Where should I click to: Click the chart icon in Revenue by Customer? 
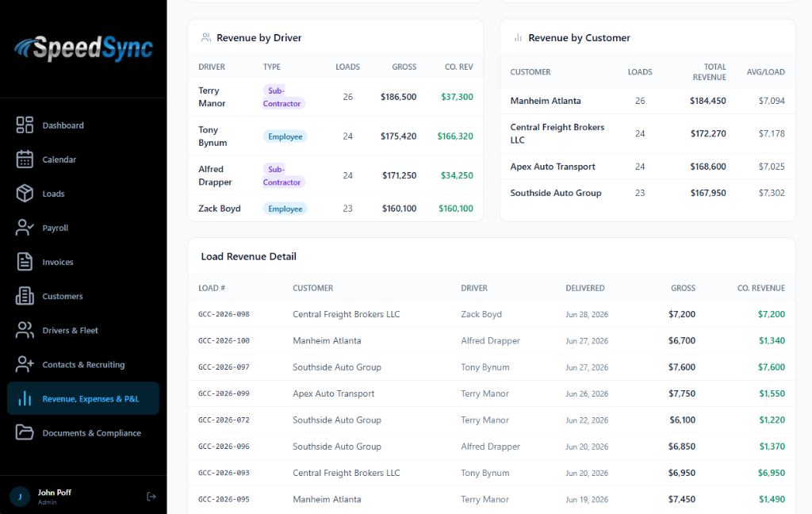tap(518, 38)
